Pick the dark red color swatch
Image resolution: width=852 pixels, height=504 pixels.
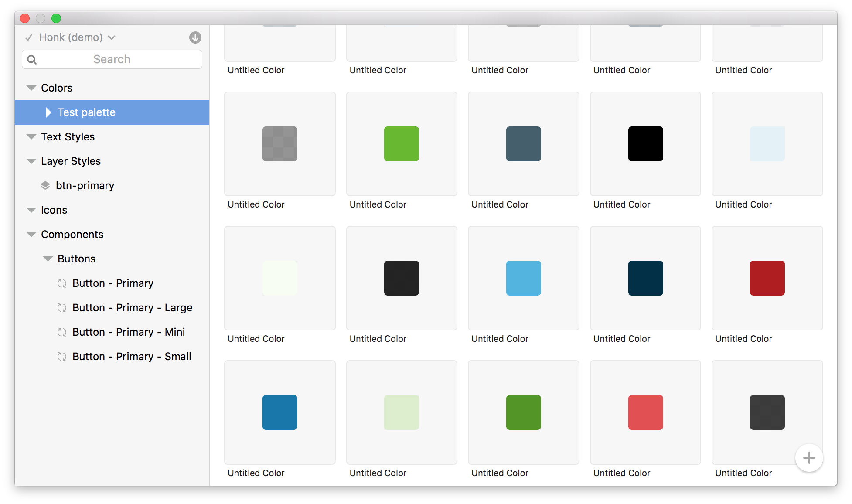(x=767, y=278)
